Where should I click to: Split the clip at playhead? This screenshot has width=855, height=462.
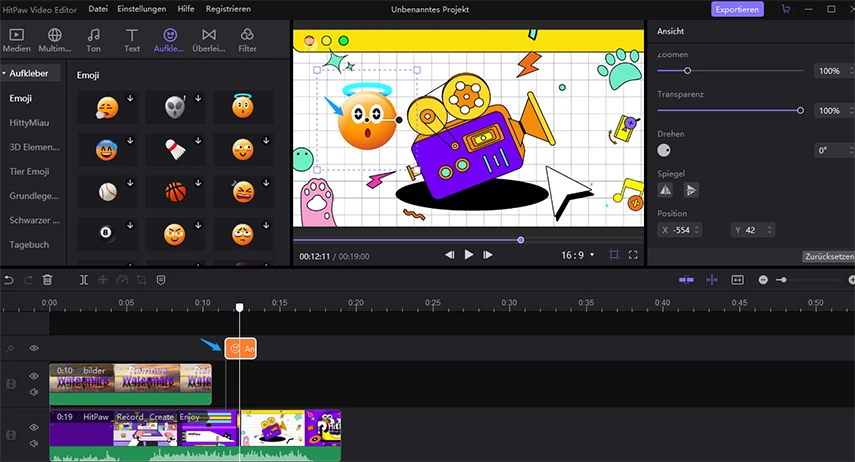(83, 280)
